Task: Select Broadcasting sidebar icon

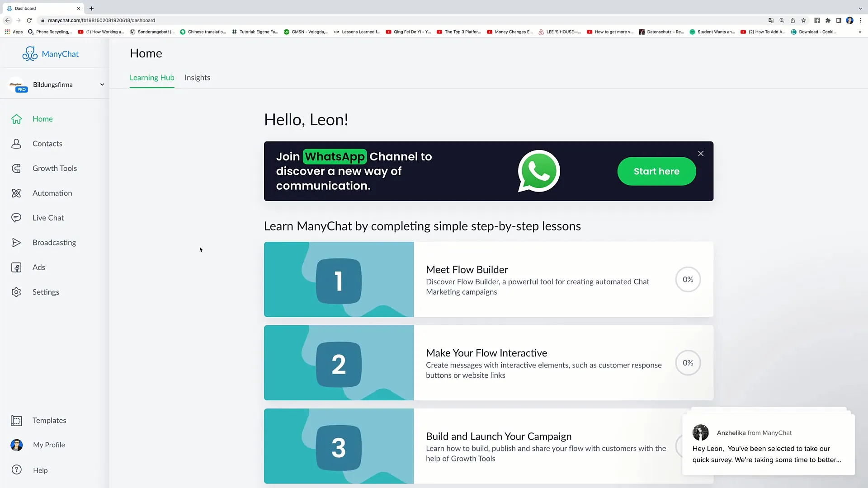Action: pyautogui.click(x=16, y=243)
